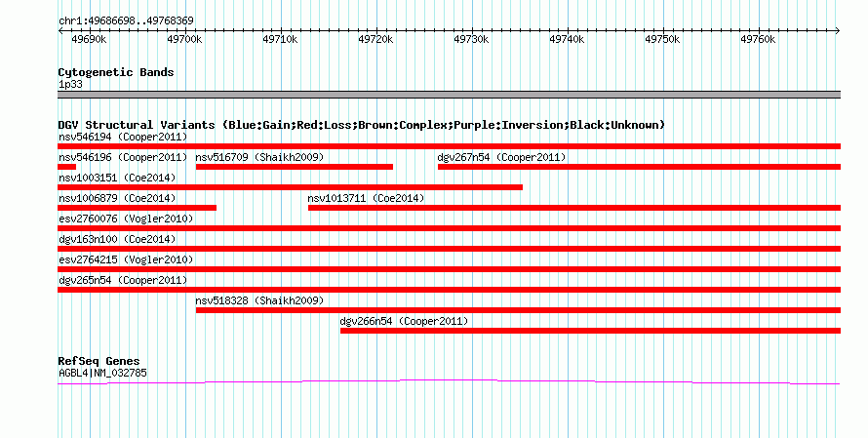The image size is (868, 438).
Task: Click the magenta AGBL4 gene line
Action: coord(449,381)
